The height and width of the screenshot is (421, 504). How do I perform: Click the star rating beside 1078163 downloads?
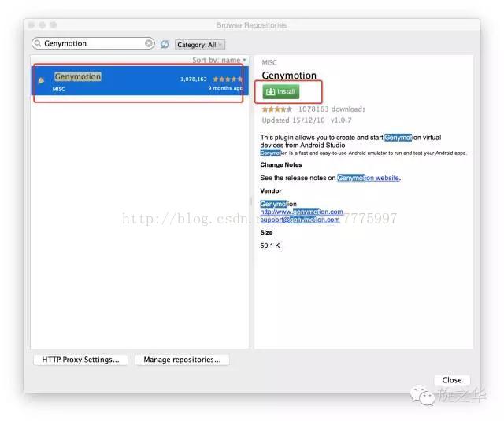click(276, 109)
